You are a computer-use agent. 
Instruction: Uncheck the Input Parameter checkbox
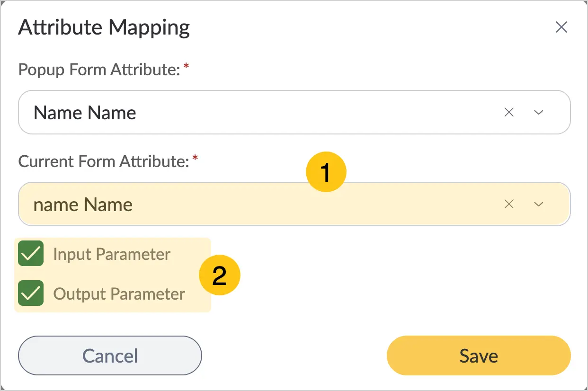(31, 253)
